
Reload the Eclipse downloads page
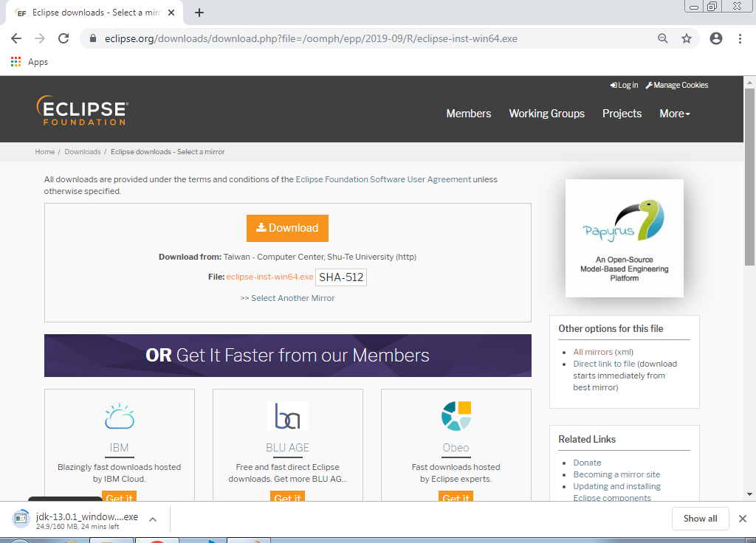63,38
